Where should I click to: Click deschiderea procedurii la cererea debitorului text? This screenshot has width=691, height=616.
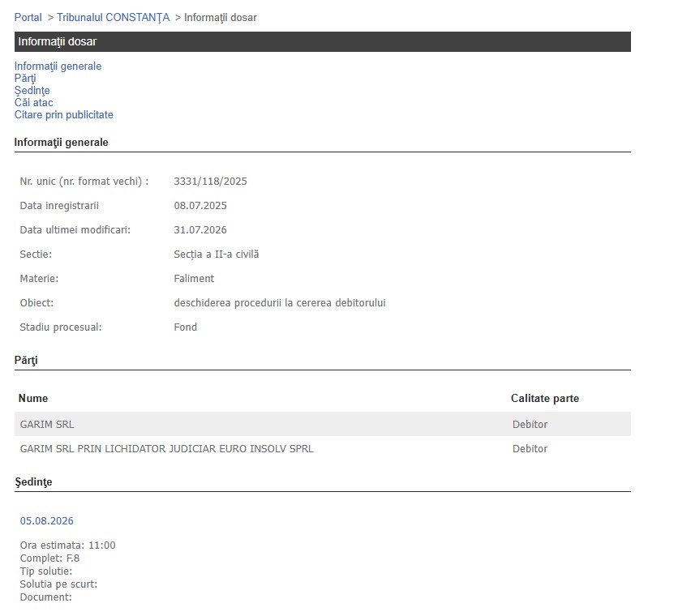click(280, 303)
